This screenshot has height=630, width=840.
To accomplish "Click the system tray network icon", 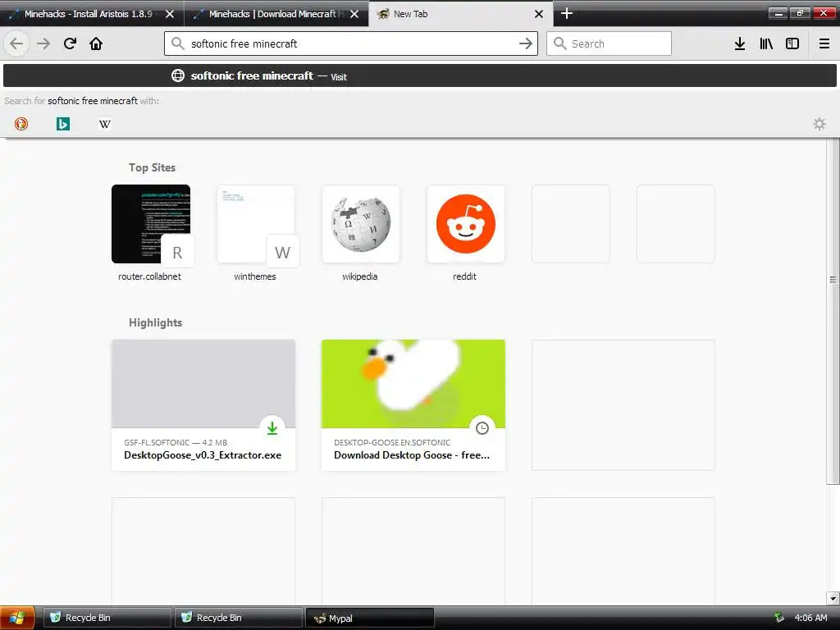I will click(x=779, y=618).
